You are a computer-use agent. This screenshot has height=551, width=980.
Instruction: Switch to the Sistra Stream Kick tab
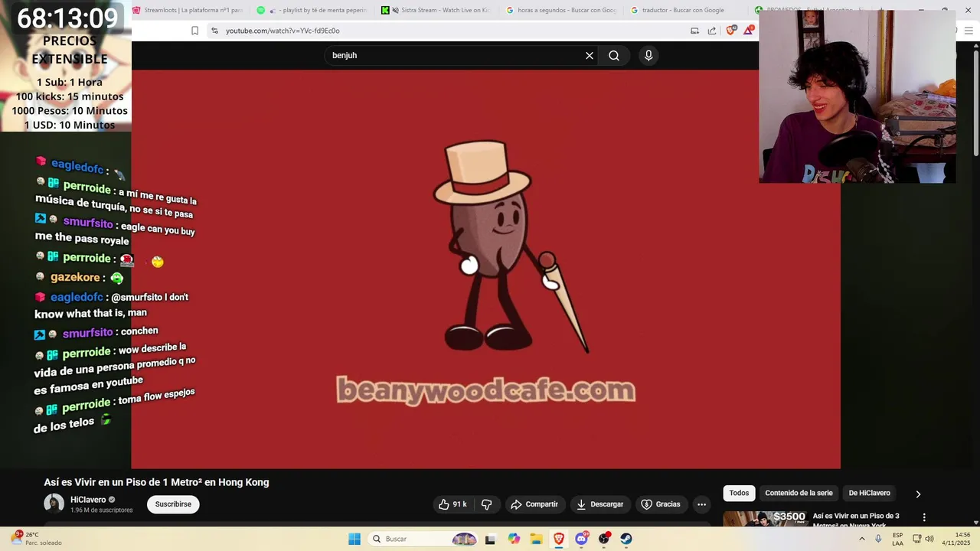[436, 10]
